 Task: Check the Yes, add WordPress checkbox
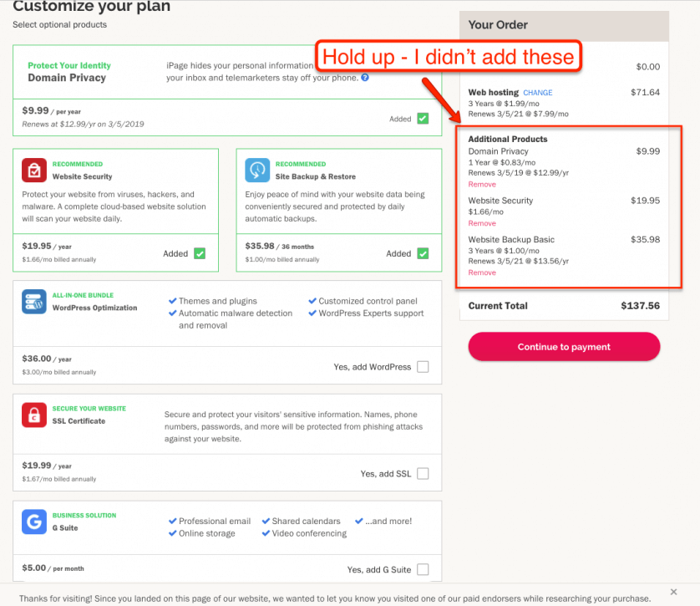(423, 367)
